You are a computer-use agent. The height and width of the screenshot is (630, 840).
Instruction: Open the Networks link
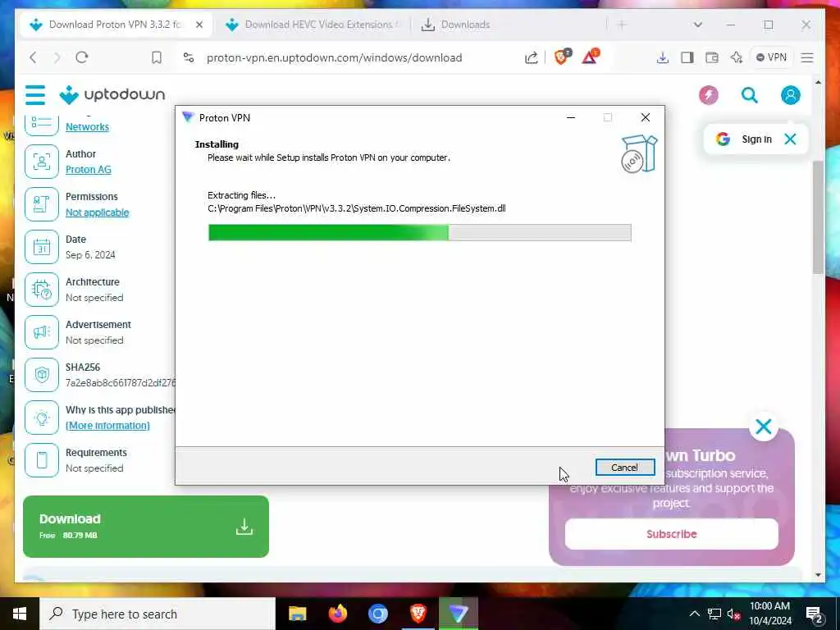pos(87,127)
